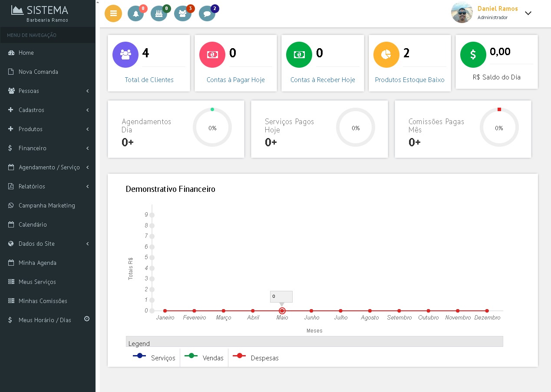Viewport: 551px width, 392px height.
Task: Expand the Pessoas sidebar submenu
Action: tap(48, 91)
